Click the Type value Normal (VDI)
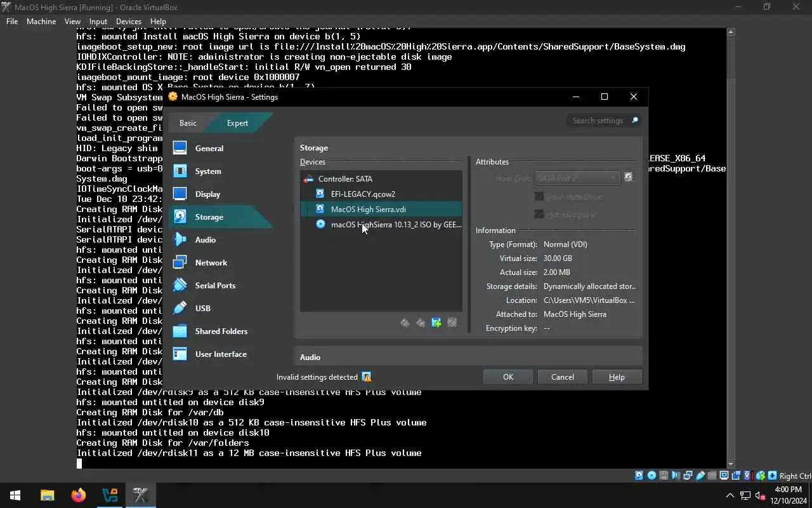 565,244
